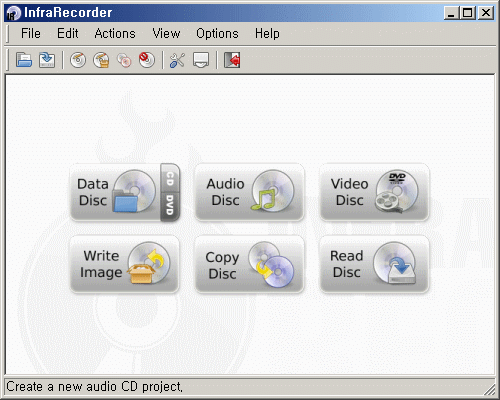Open the Options menu
500x400 pixels.
217,34
